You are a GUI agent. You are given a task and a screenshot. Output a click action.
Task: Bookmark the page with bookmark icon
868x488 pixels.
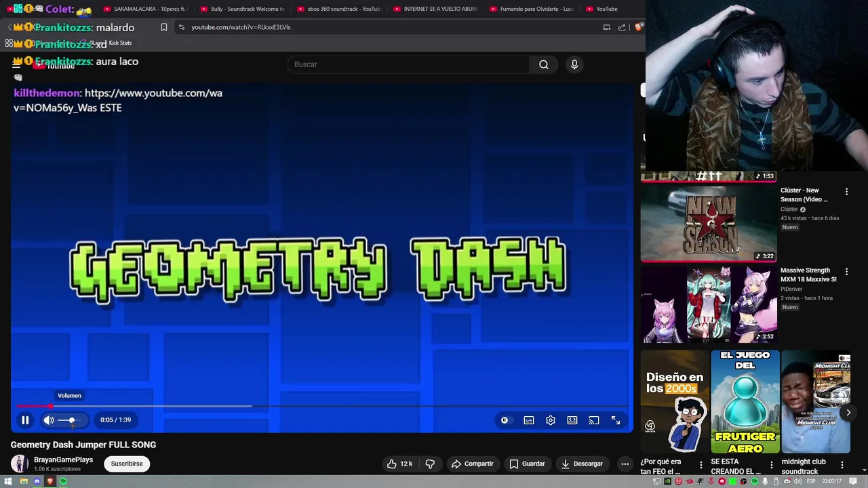pyautogui.click(x=164, y=27)
